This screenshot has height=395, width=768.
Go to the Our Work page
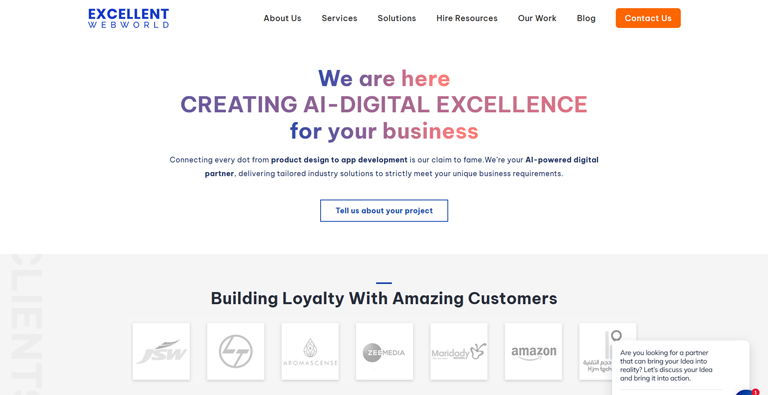(x=537, y=18)
